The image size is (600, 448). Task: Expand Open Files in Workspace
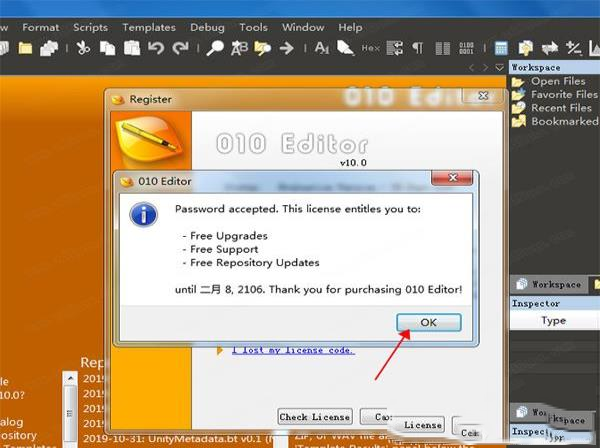pos(549,81)
